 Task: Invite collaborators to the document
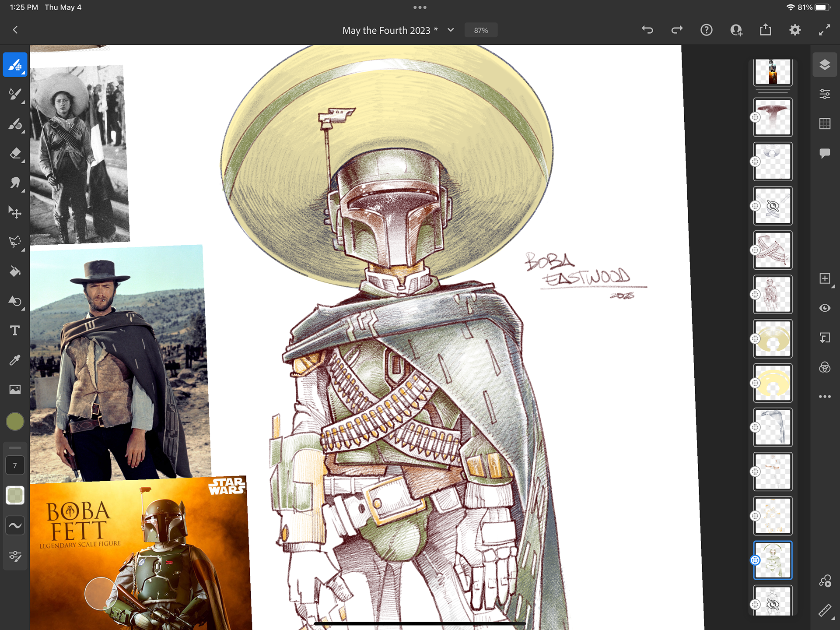[736, 30]
